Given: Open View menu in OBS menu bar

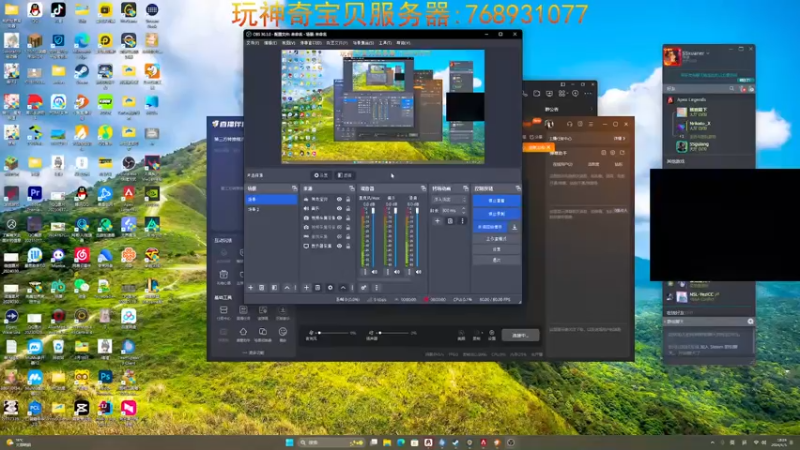Looking at the screenshot, I should (288, 43).
